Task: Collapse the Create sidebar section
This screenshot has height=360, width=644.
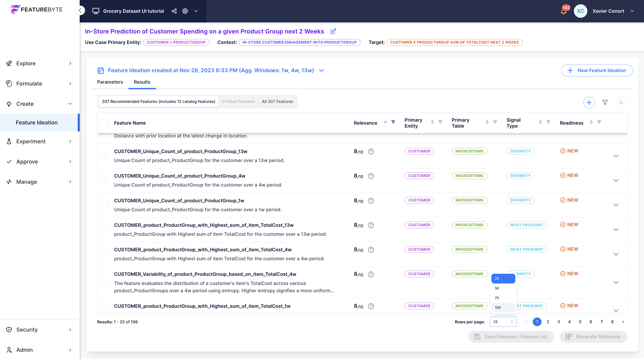Action: 39,104
